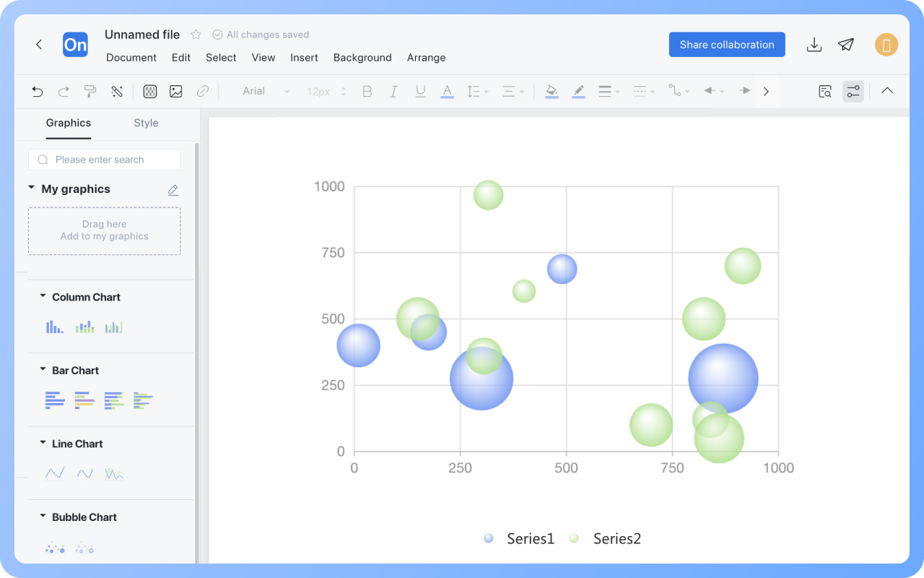Open the text alignment dropdown
The height and width of the screenshot is (578, 924).
click(x=513, y=91)
